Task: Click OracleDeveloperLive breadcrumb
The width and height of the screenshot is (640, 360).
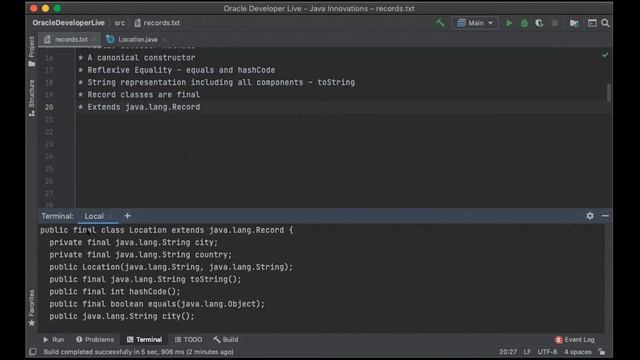Action: [x=69, y=23]
